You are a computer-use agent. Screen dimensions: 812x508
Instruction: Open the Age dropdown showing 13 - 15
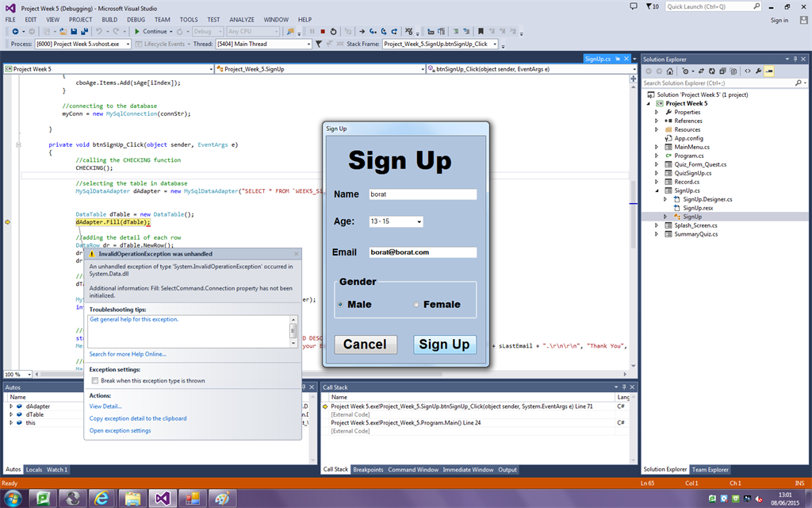coord(419,222)
